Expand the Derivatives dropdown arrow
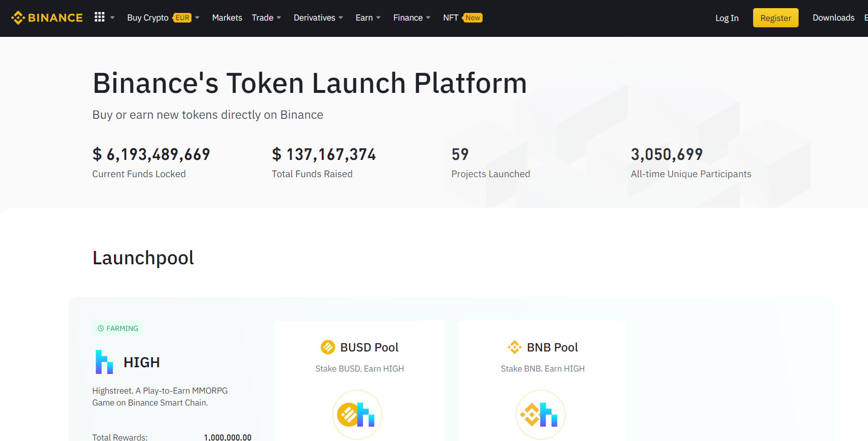This screenshot has height=441, width=868. tap(341, 18)
